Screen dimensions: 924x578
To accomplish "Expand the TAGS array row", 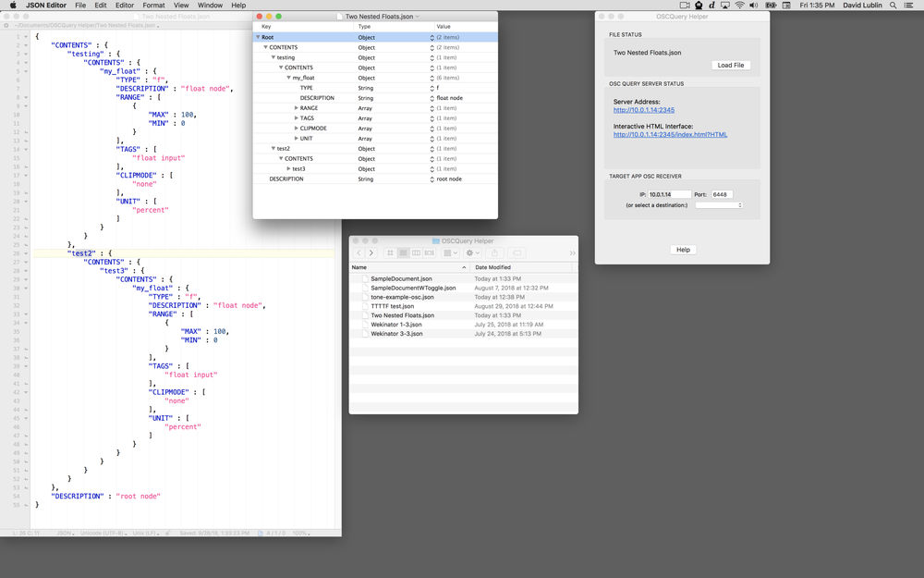I will tap(297, 118).
